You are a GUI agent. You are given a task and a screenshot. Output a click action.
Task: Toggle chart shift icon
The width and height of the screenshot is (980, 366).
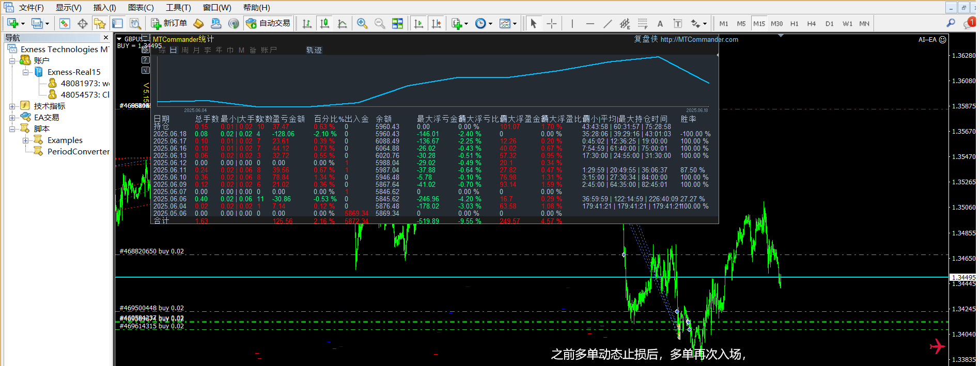pyautogui.click(x=436, y=23)
